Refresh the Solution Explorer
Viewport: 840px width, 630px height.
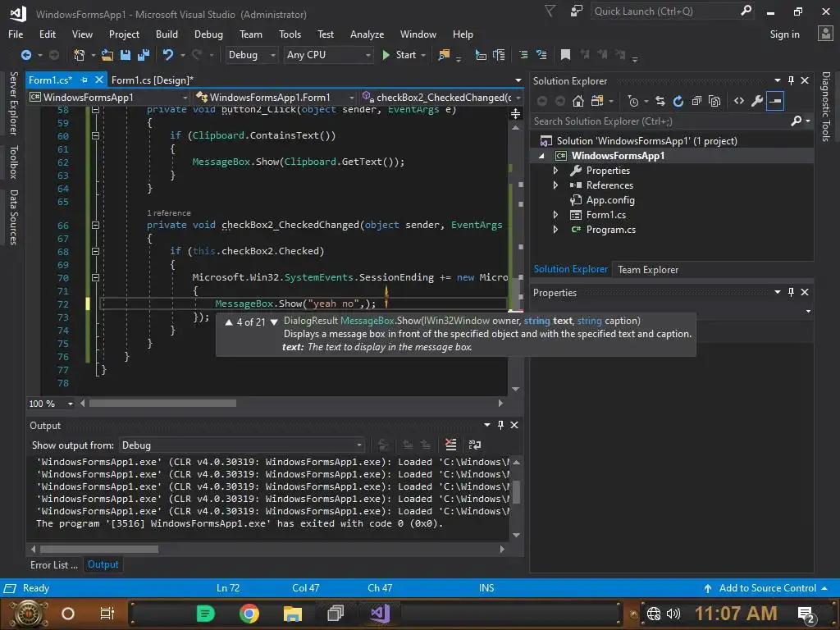tap(678, 101)
